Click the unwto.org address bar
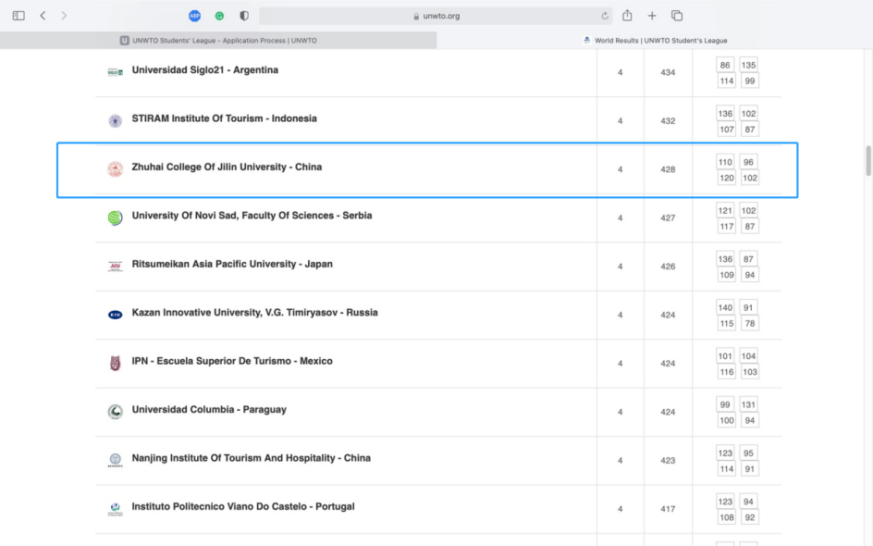Viewport: 873px width, 546px height. point(435,16)
